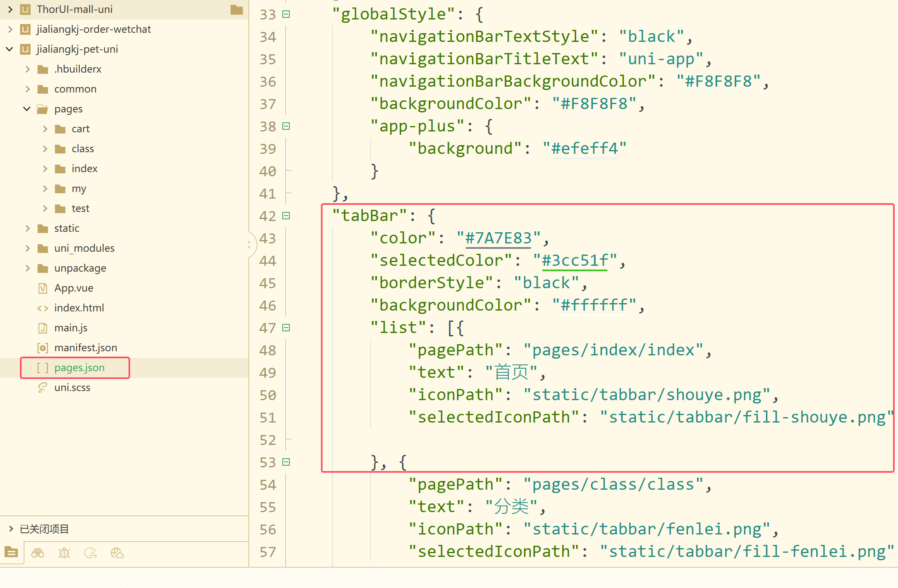Open pages.json in the file tree
Image resolution: width=898 pixels, height=588 pixels.
pos(79,368)
